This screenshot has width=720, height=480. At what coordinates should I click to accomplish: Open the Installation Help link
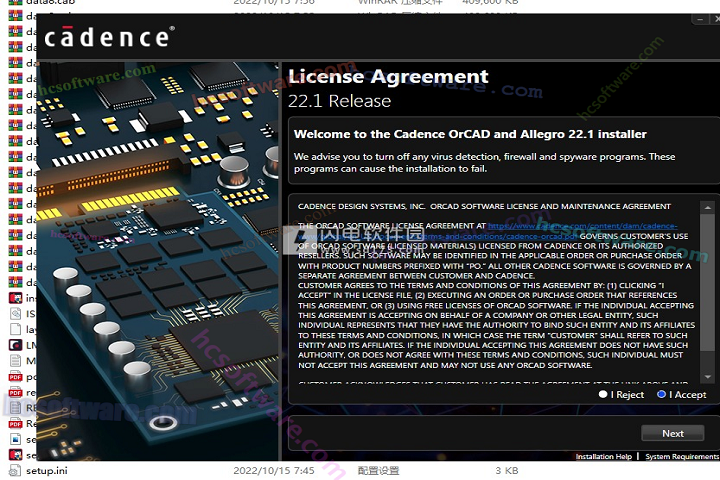click(x=603, y=456)
